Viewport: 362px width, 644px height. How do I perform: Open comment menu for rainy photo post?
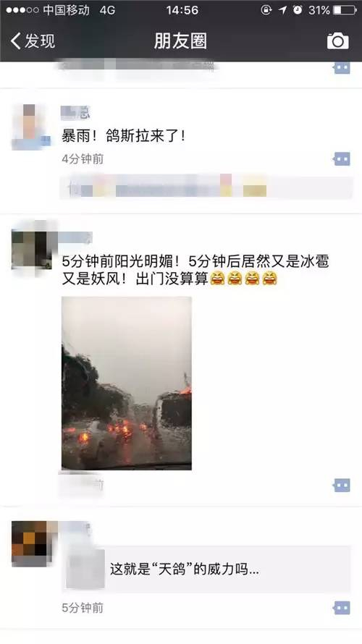point(342,486)
